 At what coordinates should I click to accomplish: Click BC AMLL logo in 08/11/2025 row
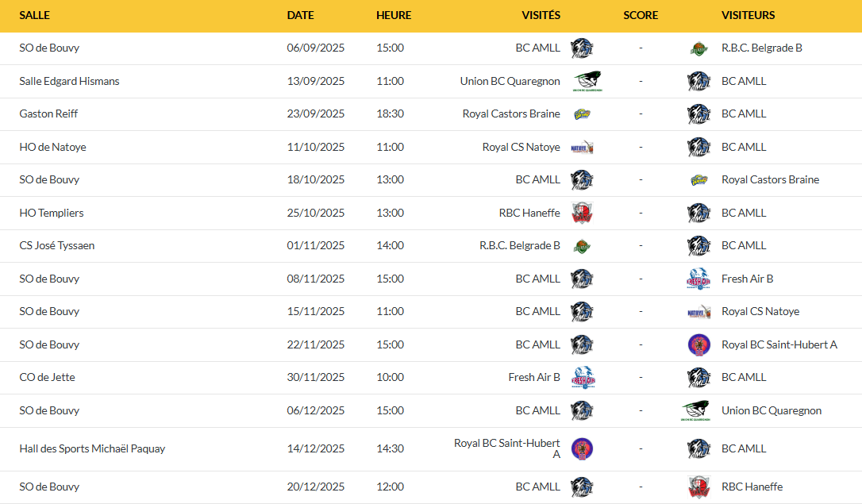click(x=582, y=279)
